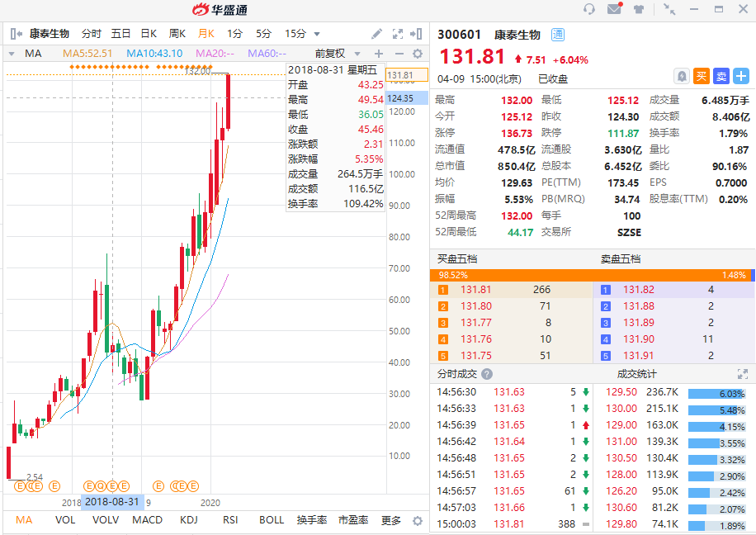Expand the 成交统计 panel icon
The width and height of the screenshot is (756, 535).
click(x=743, y=374)
